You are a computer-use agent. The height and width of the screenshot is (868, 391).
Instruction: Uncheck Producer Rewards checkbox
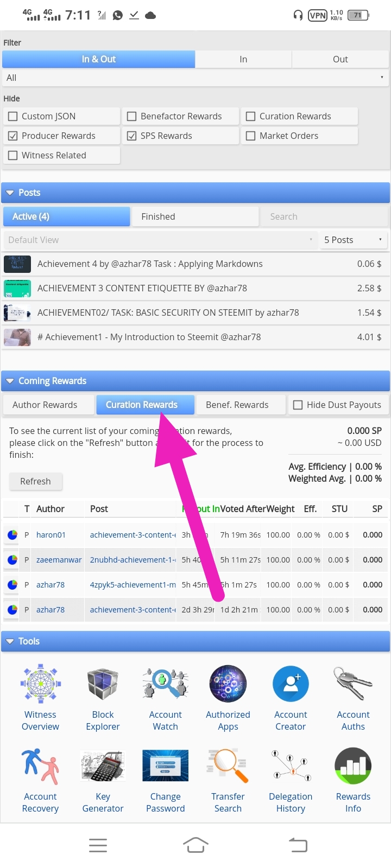click(x=13, y=136)
